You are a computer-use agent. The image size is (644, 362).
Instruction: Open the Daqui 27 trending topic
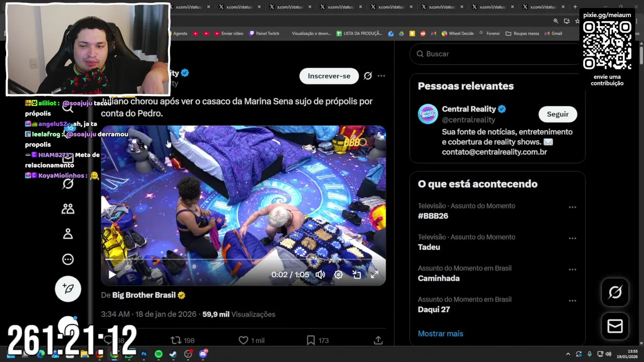[x=434, y=309]
